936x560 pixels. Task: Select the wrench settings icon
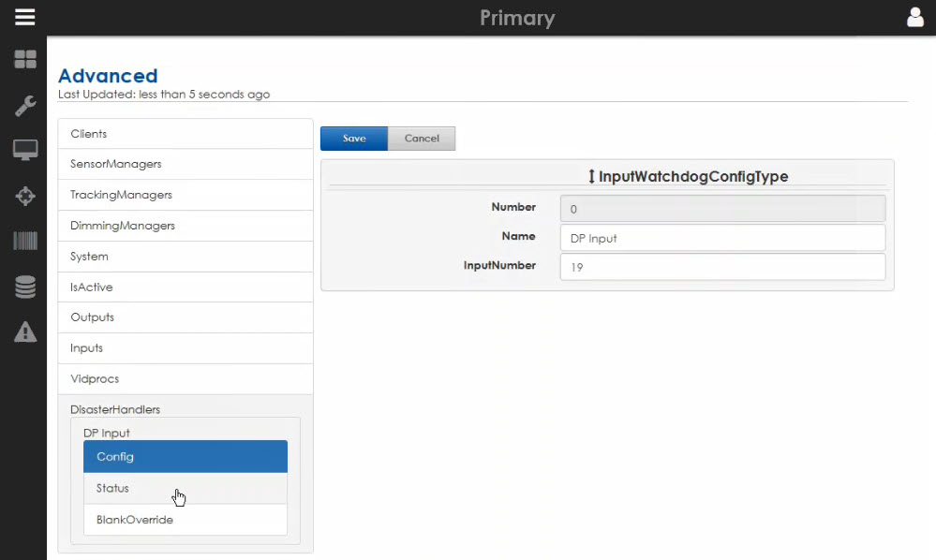pyautogui.click(x=25, y=105)
